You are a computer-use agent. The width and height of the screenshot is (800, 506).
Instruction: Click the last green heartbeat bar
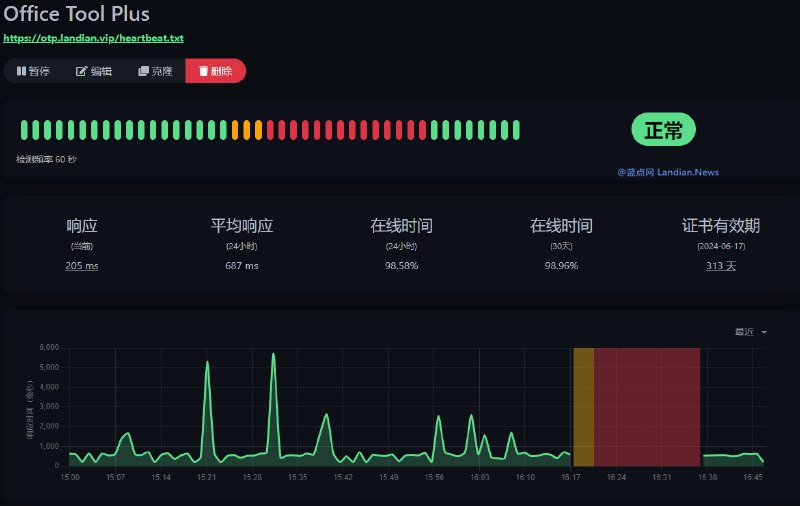tap(516, 130)
